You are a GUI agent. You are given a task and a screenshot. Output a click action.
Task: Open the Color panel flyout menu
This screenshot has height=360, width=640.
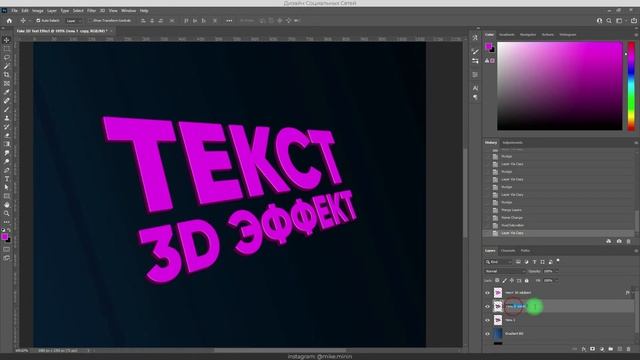point(636,35)
